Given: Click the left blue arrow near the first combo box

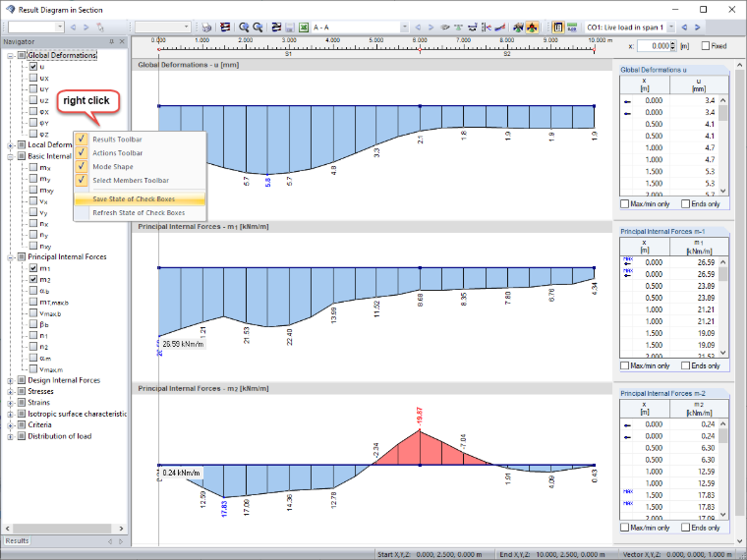Looking at the screenshot, I should click(x=73, y=28).
